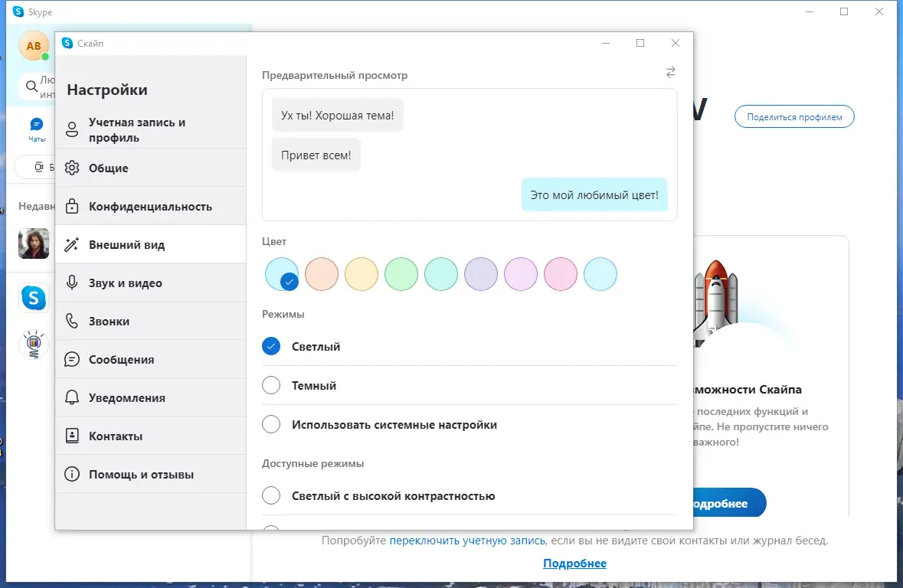Image resolution: width=903 pixels, height=588 pixels.
Task: Click the blue Подробнее button on the card
Action: coord(729,503)
